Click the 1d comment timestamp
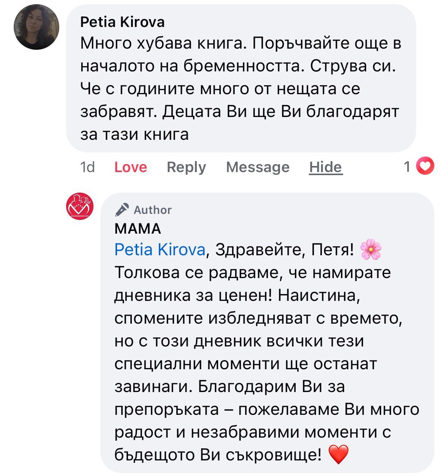Viewport: 448px width, 476px height. click(x=87, y=167)
